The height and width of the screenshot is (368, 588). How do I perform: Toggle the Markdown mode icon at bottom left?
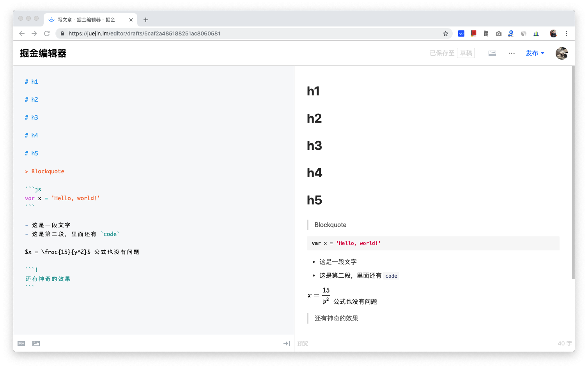pos(21,343)
